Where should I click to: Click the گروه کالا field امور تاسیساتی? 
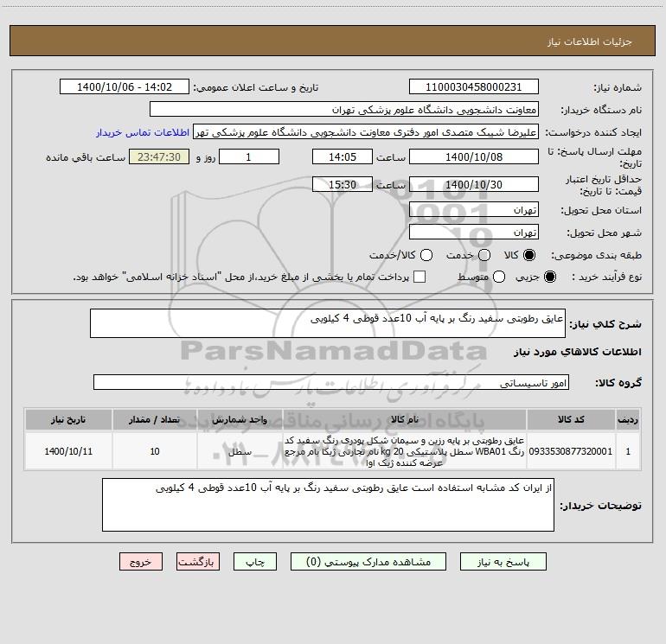coord(331,382)
